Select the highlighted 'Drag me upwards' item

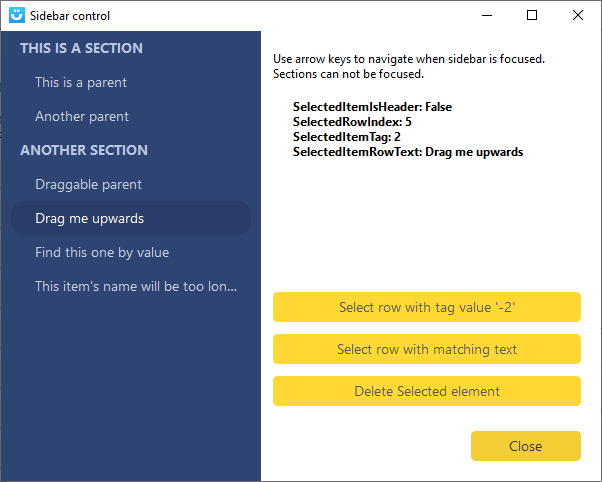point(90,218)
